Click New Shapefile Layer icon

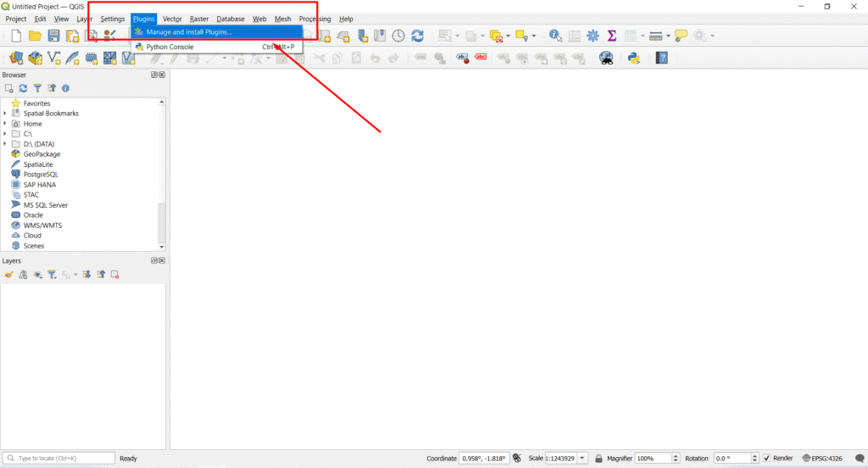tap(53, 58)
